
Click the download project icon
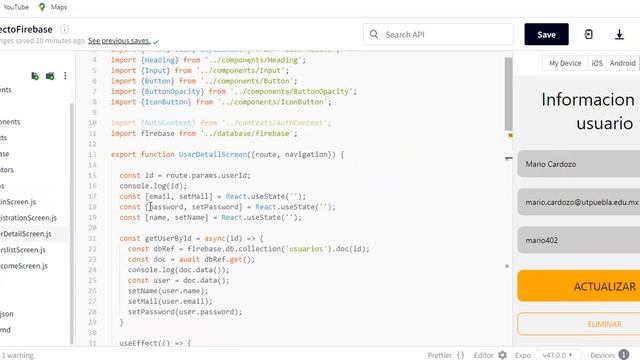pos(619,34)
